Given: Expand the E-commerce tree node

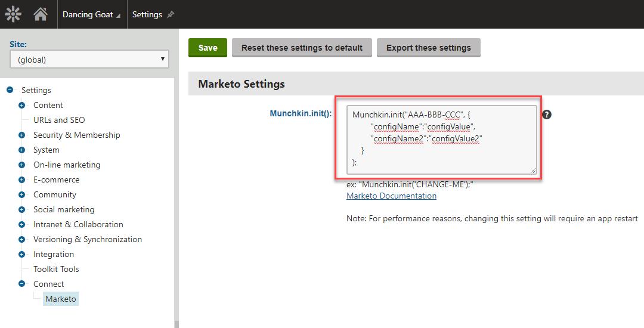Looking at the screenshot, I should coord(22,180).
